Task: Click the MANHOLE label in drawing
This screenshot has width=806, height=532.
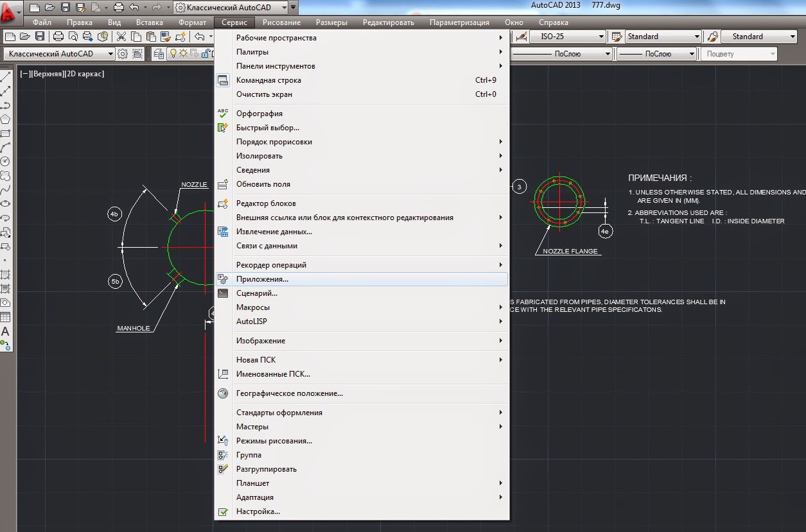Action: [133, 328]
